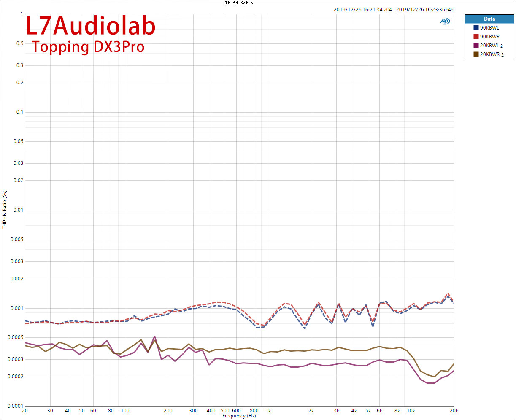Click the "10k" frequency tick label

pos(411,410)
